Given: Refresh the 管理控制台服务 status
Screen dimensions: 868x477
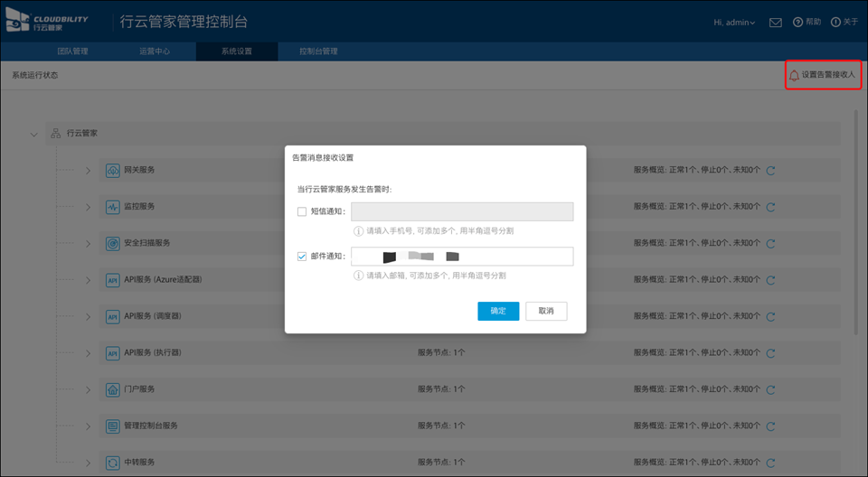Looking at the screenshot, I should click(x=770, y=426).
